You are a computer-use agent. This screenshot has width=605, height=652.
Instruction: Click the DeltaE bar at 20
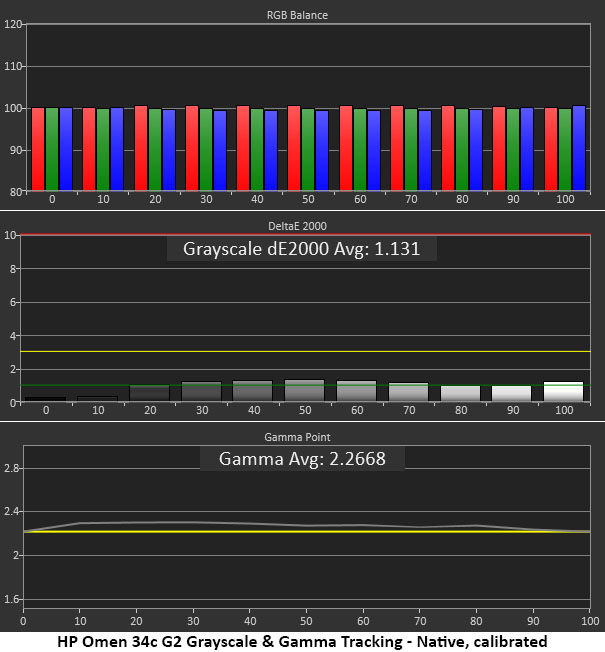pos(149,393)
